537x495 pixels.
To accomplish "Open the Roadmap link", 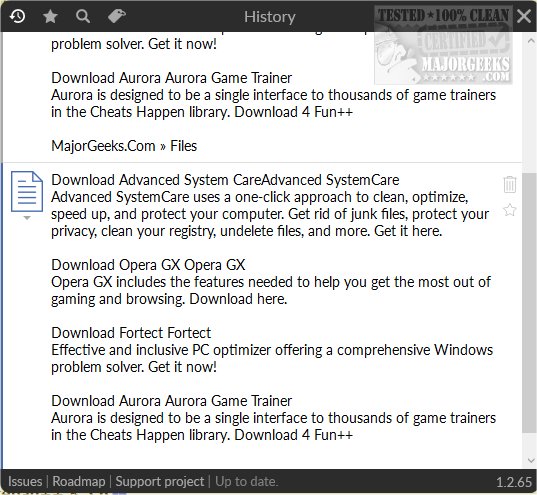I will [x=79, y=481].
